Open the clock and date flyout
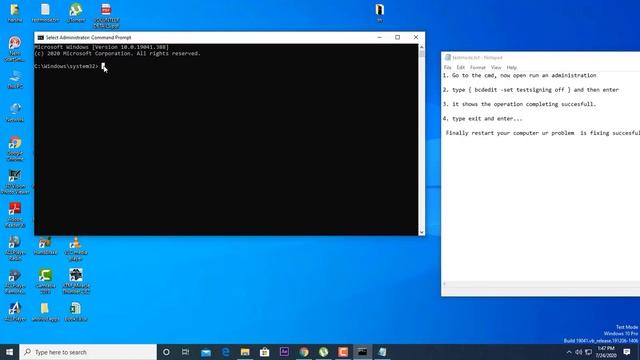This screenshot has height=360, width=640. [606, 352]
